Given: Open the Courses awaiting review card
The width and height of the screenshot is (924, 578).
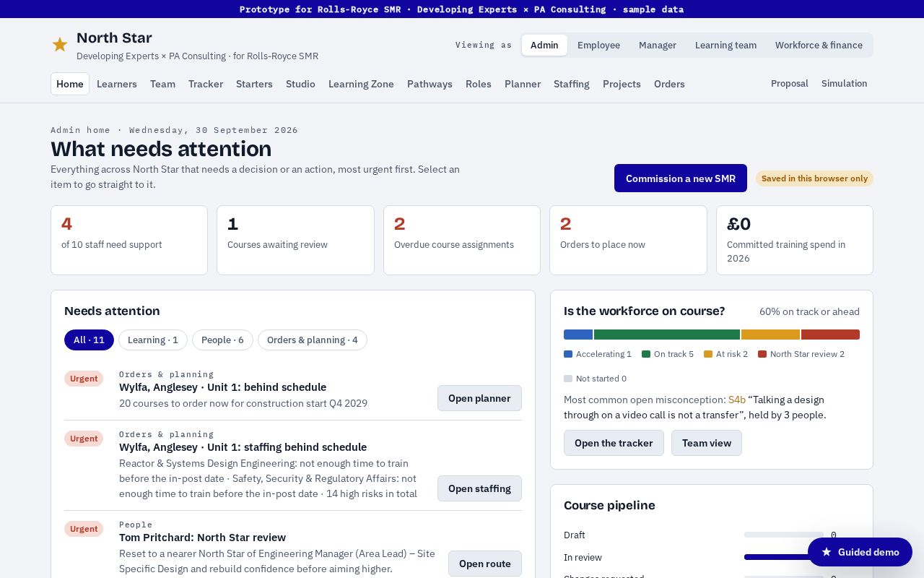Looking at the screenshot, I should [295, 240].
